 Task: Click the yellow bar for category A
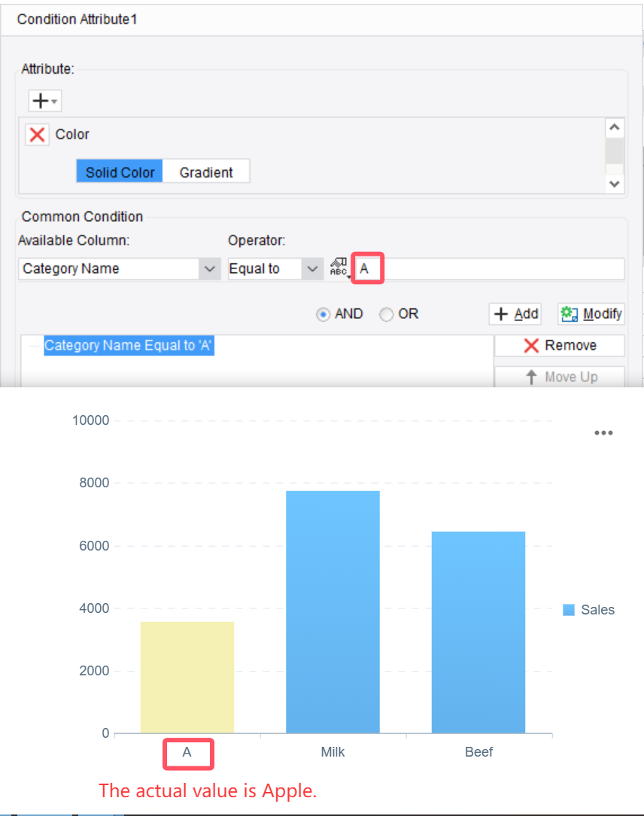tap(187, 678)
